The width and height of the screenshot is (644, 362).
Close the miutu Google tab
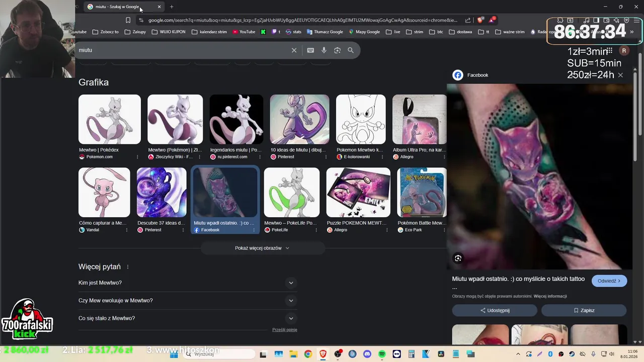pos(159,7)
